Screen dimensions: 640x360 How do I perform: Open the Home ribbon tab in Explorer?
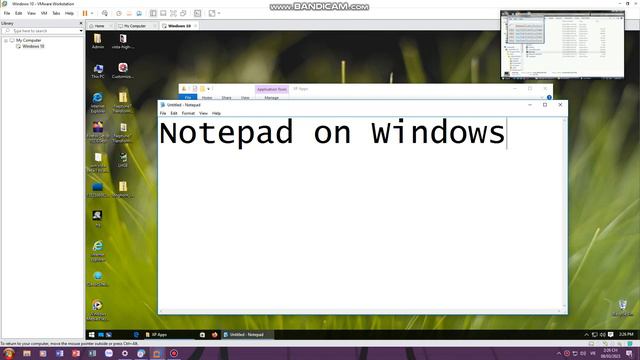point(207,98)
